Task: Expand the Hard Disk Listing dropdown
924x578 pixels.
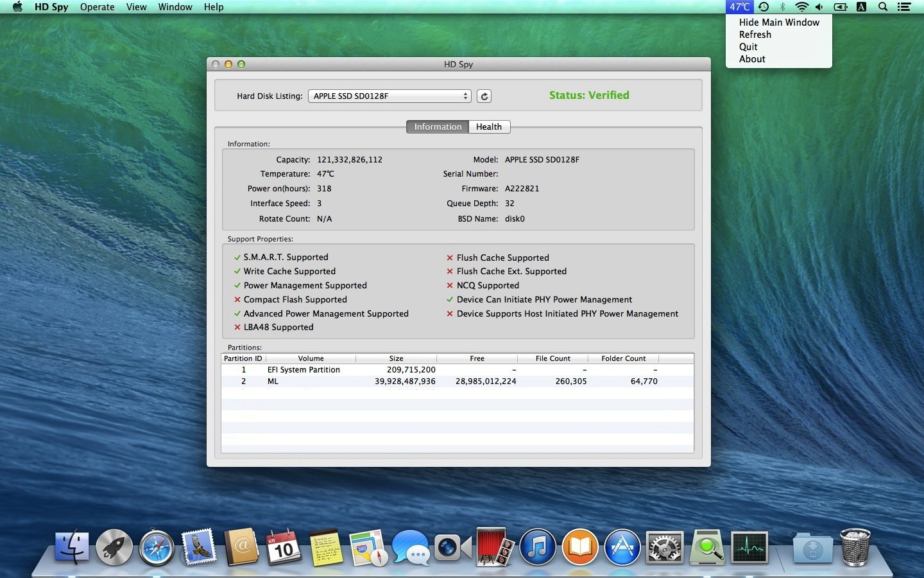Action: click(x=390, y=96)
